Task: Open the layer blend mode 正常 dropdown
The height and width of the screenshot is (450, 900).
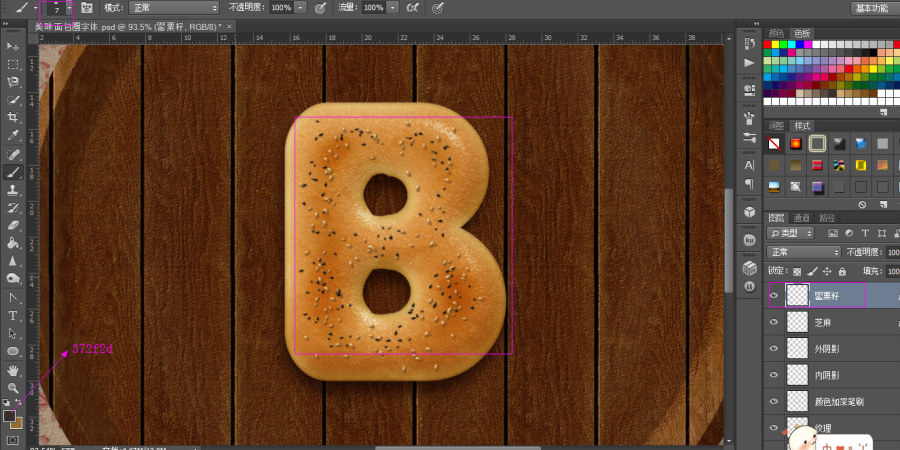Action: 804,253
